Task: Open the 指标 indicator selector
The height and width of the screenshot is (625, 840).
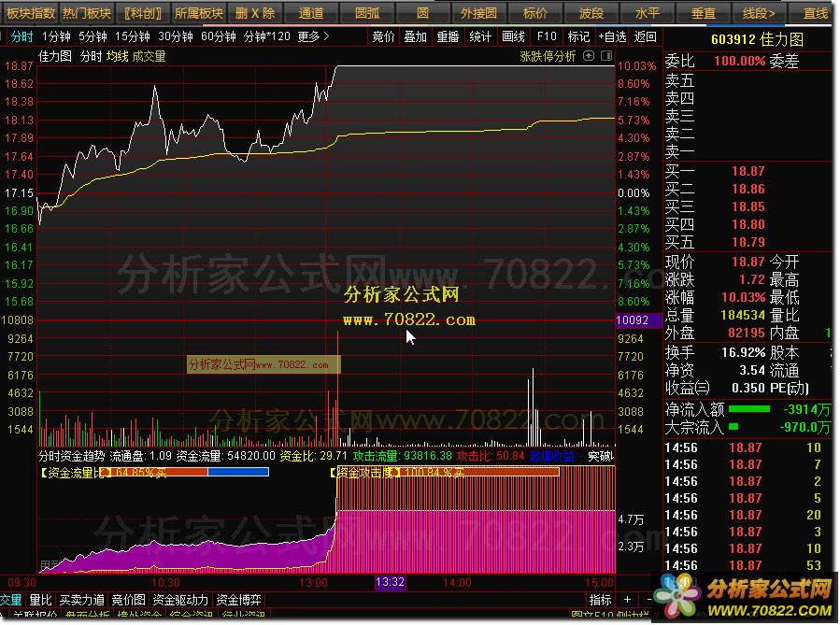Action: click(600, 600)
